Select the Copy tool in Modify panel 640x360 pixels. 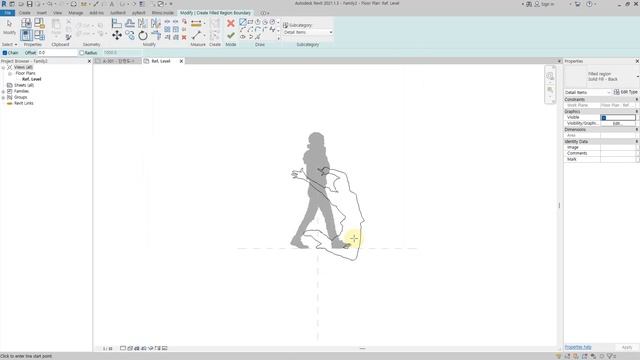pyautogui.click(x=130, y=36)
